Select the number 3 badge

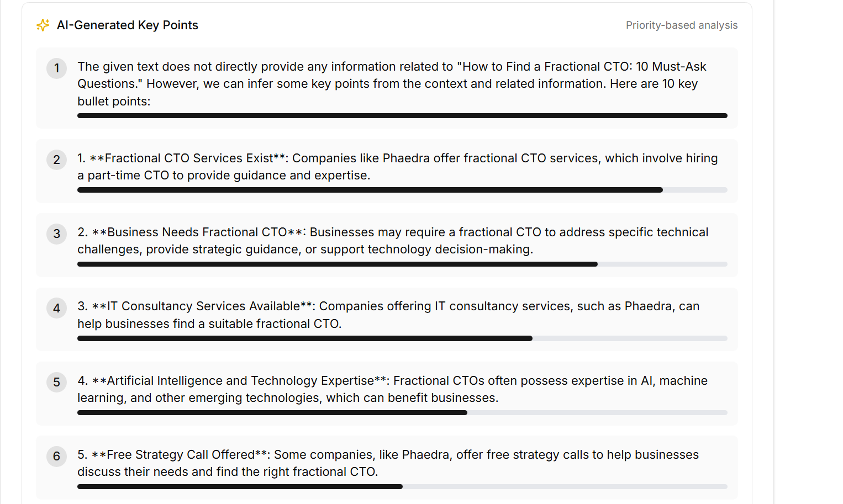coord(56,234)
